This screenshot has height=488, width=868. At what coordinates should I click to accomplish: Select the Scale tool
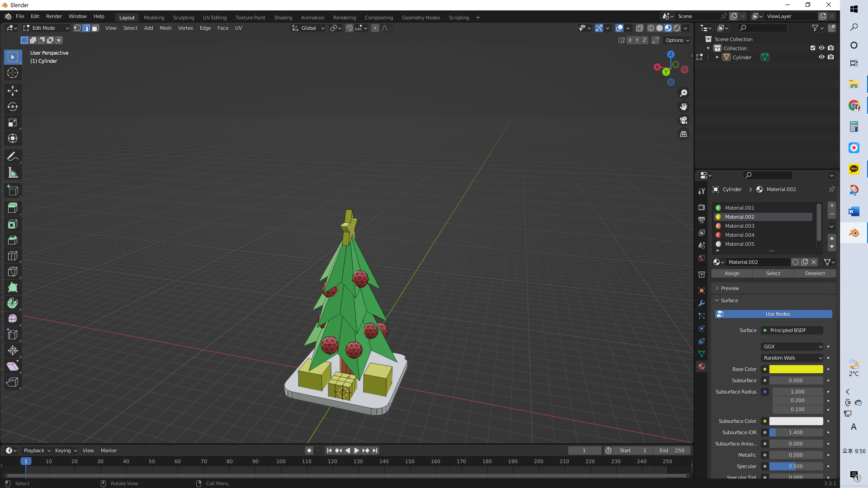click(x=13, y=122)
